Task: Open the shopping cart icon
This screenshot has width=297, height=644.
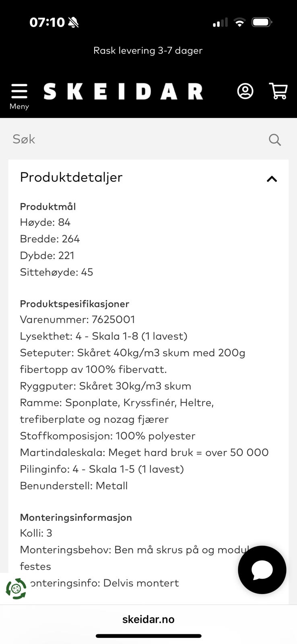Action: pos(278,91)
